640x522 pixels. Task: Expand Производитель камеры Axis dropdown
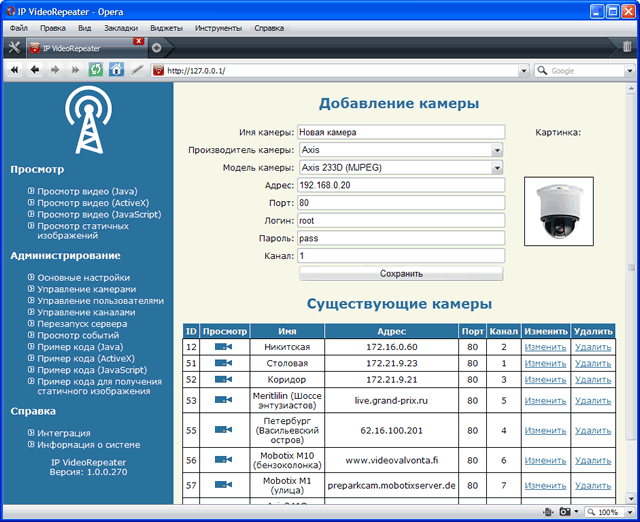pos(497,150)
